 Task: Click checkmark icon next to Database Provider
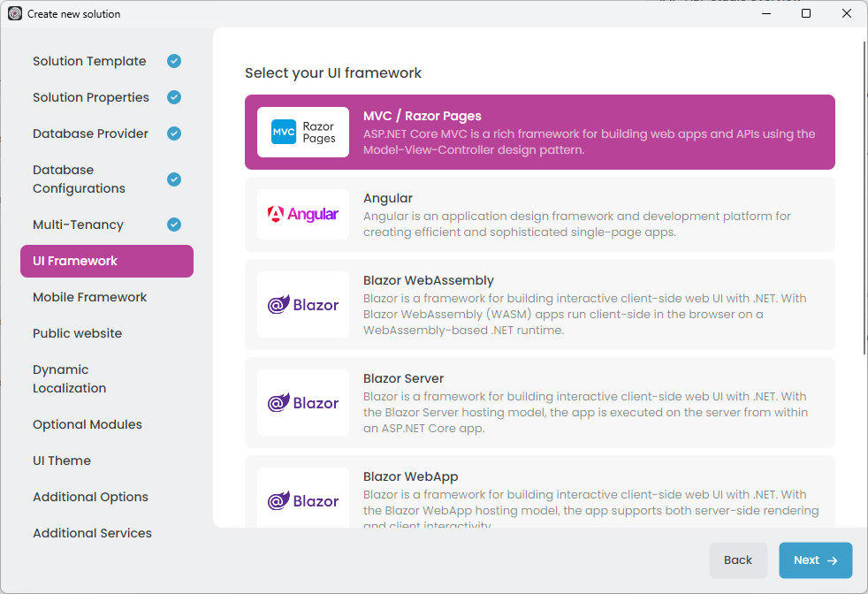pyautogui.click(x=174, y=133)
